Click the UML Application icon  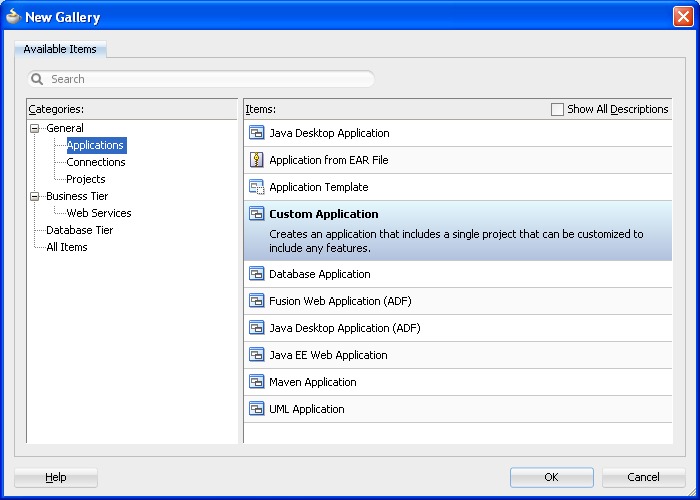(x=256, y=409)
